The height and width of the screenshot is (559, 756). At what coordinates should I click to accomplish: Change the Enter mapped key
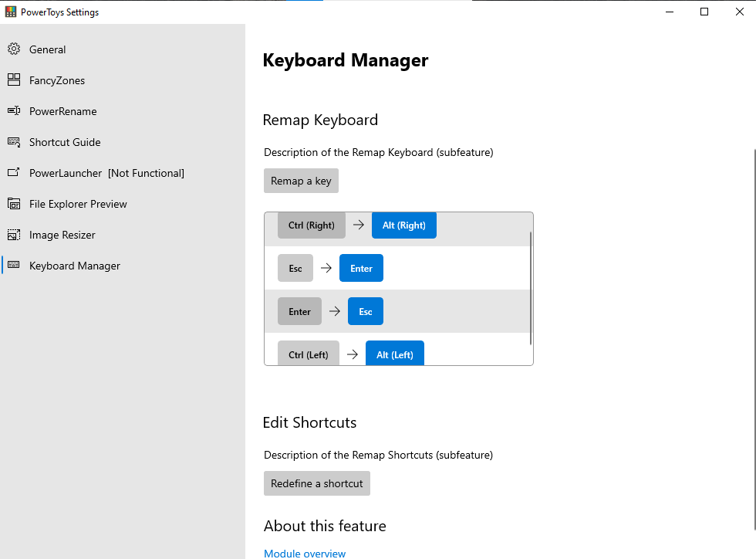tap(361, 268)
